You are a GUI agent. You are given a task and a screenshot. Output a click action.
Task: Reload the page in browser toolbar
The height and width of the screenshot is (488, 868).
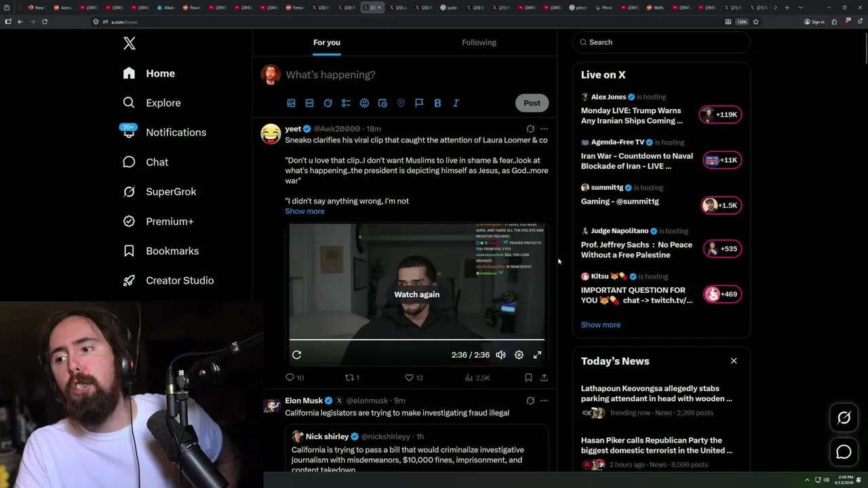coord(45,22)
